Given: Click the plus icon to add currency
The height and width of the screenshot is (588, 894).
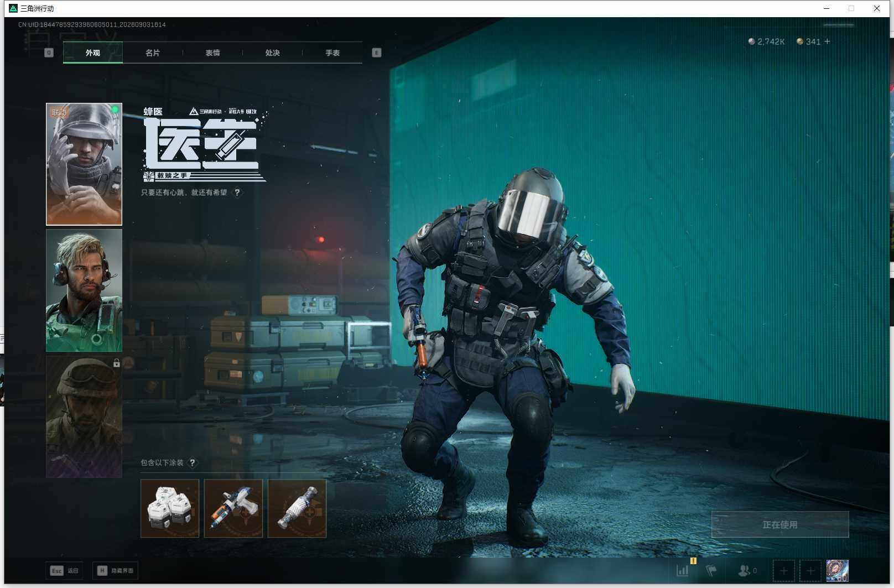Looking at the screenshot, I should 827,41.
